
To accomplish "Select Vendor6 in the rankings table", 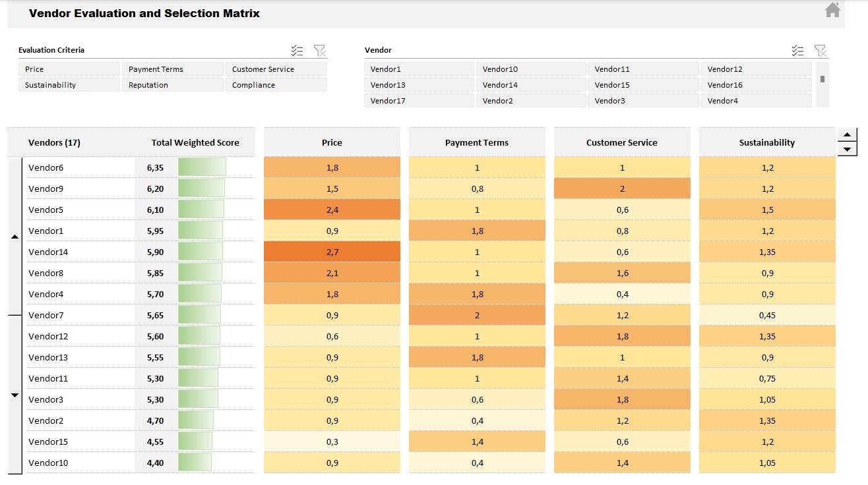I will tap(46, 167).
